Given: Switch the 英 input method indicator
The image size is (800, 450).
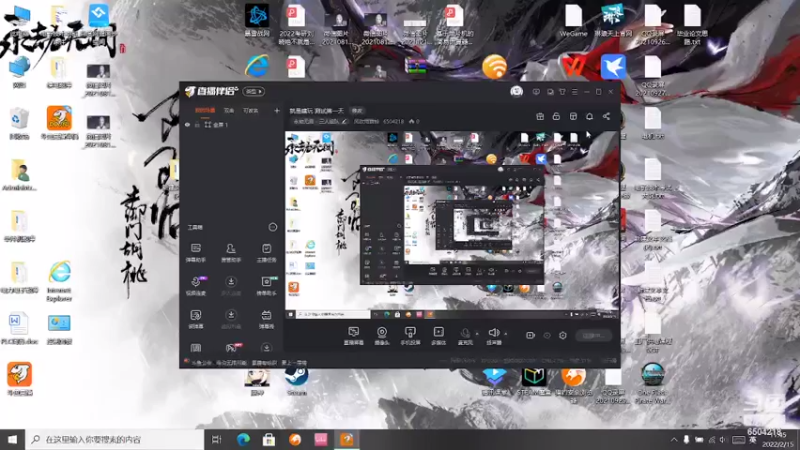Looking at the screenshot, I should tap(753, 440).
